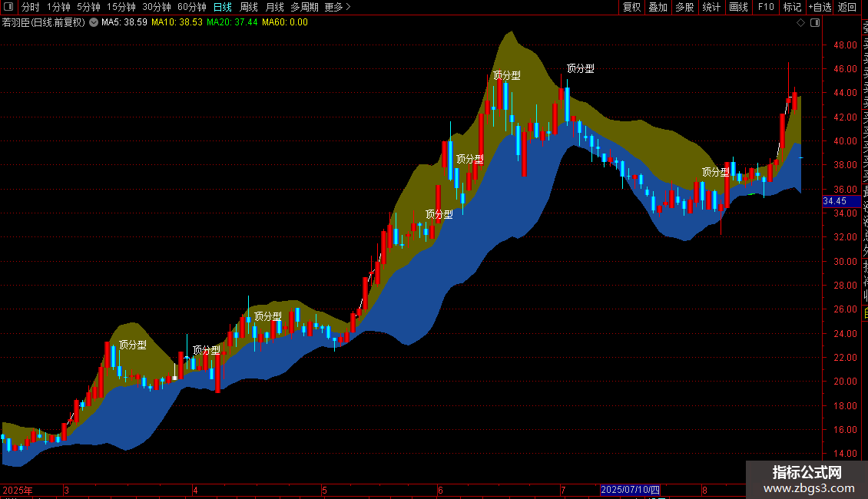The height and width of the screenshot is (499, 868).
Task: Add stock with +自选 button
Action: tap(820, 7)
